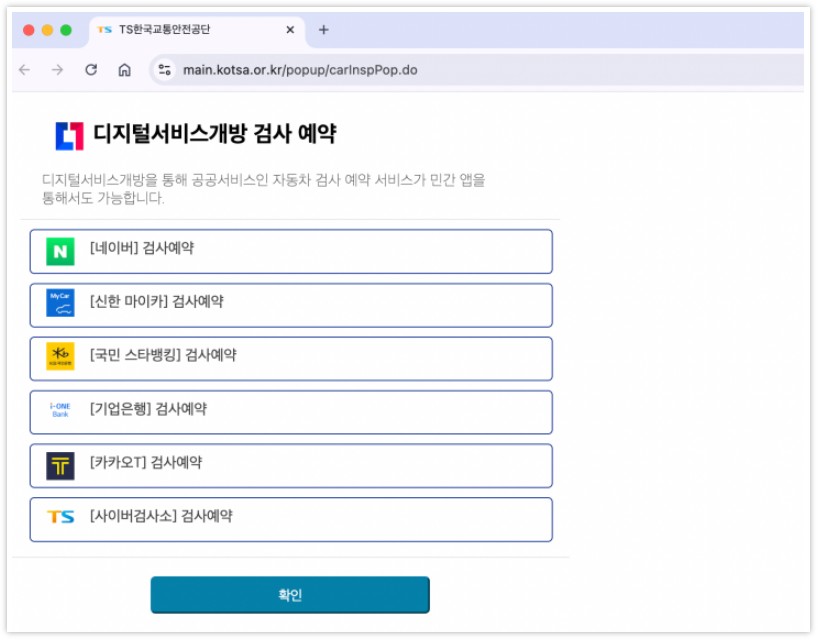Open the home page via home icon
818x640 pixels.
(124, 70)
